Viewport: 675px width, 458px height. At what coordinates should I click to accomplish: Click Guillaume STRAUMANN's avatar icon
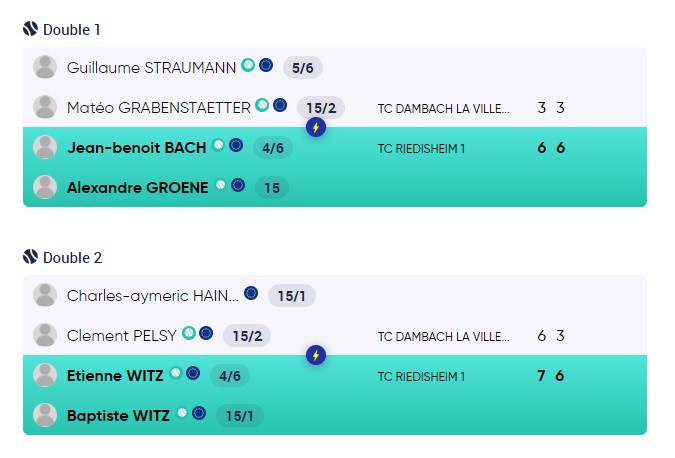45,68
